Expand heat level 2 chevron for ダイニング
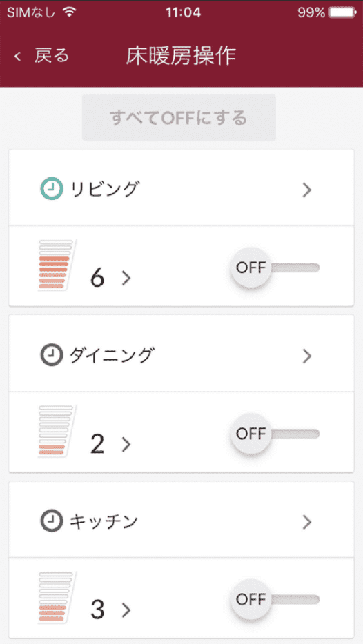The image size is (363, 644). point(126,445)
